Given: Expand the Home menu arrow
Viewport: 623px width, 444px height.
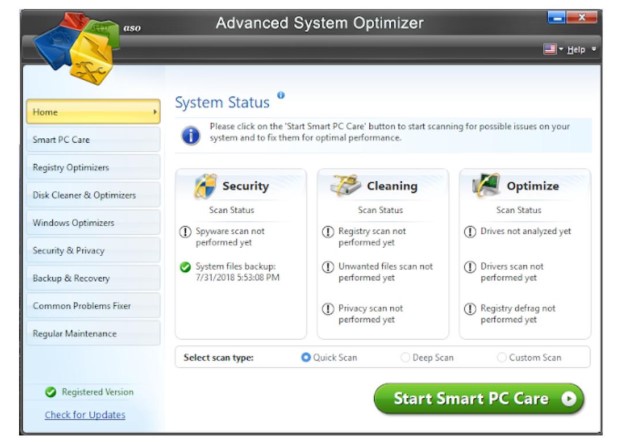Looking at the screenshot, I should pyautogui.click(x=155, y=112).
